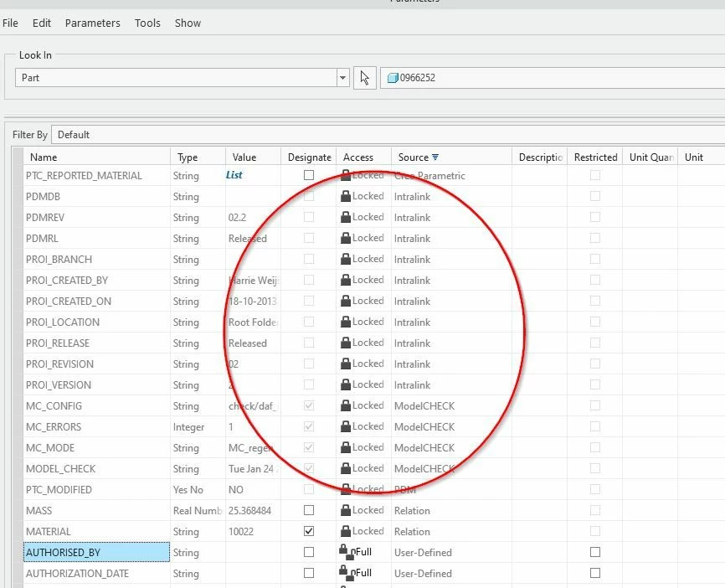Click the lock icon for MASS
725x588 pixels.
tap(346, 510)
